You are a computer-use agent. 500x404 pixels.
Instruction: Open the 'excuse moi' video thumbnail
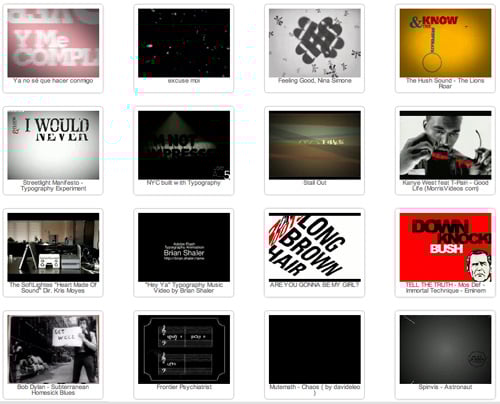184,43
